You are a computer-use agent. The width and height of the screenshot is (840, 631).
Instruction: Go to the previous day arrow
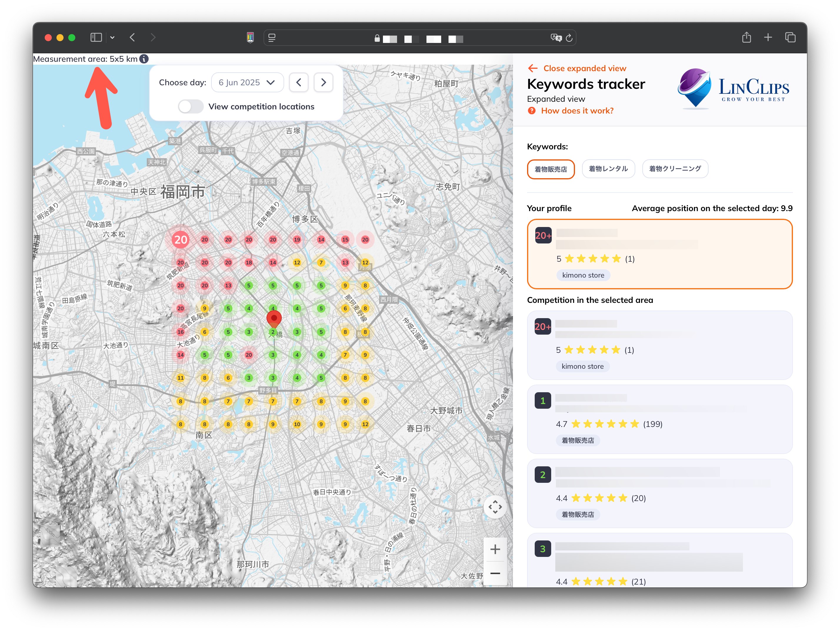(299, 82)
